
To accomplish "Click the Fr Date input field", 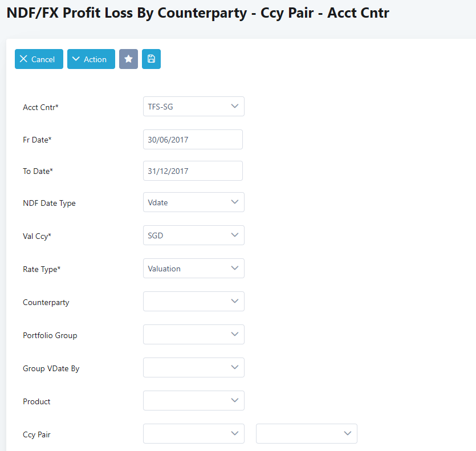I will (x=193, y=140).
